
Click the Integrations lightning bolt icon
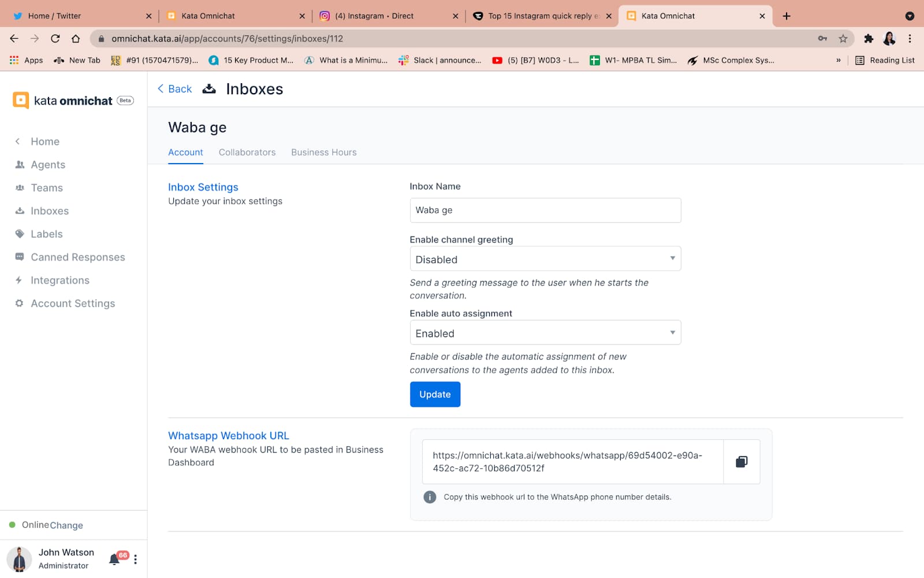coord(19,280)
